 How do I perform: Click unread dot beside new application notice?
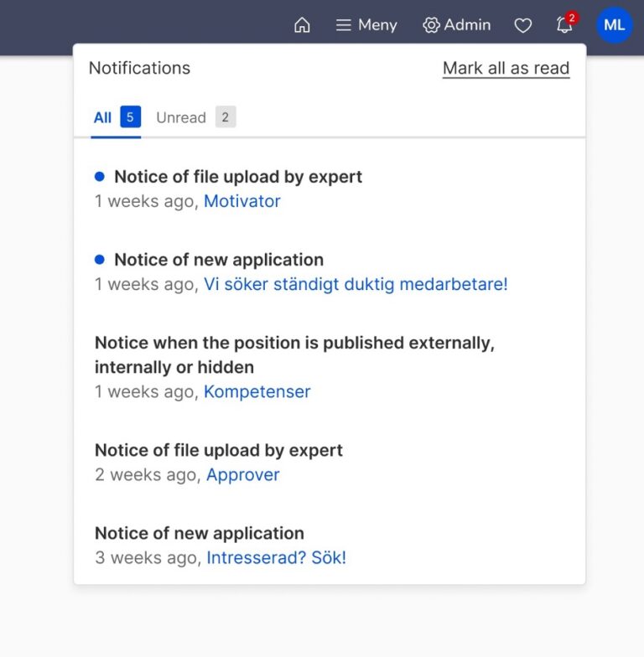pyautogui.click(x=100, y=260)
